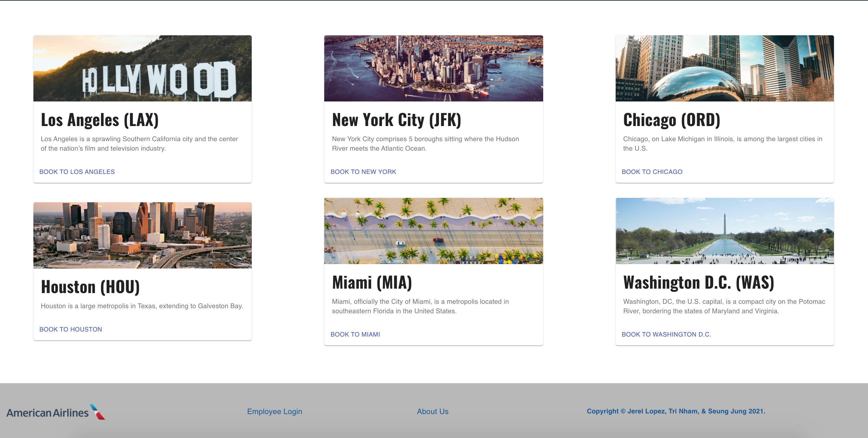Image resolution: width=868 pixels, height=438 pixels.
Task: Click the Miami beach palm trees image
Action: point(433,231)
